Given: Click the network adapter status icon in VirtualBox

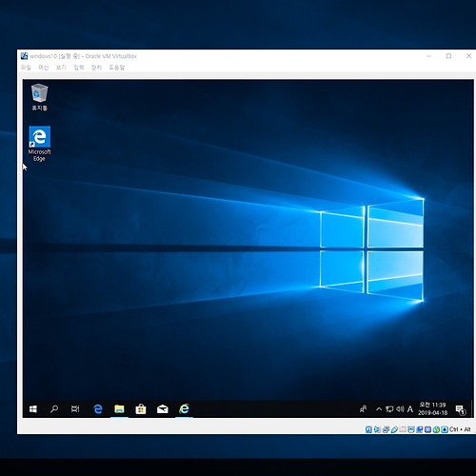Looking at the screenshot, I should [386, 429].
